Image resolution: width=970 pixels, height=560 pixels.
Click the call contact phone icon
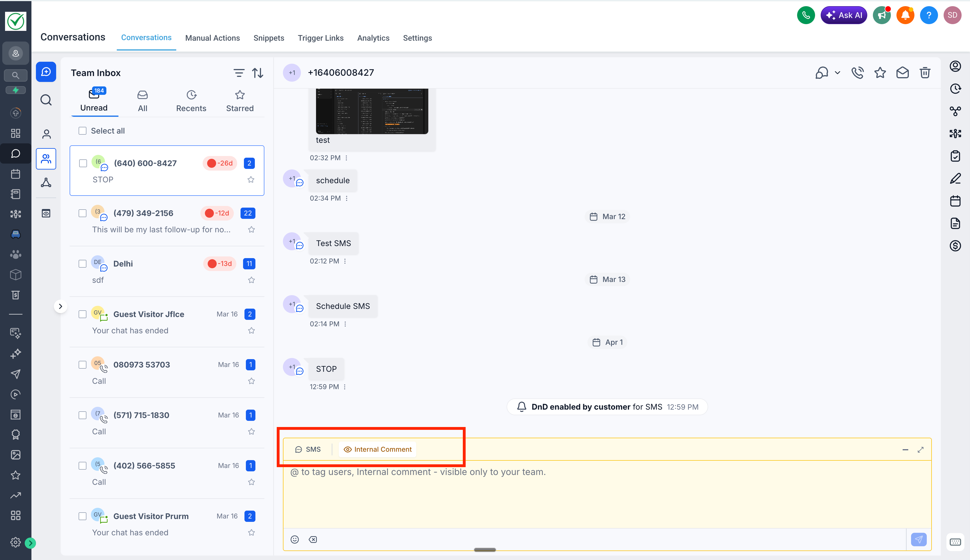(x=857, y=72)
